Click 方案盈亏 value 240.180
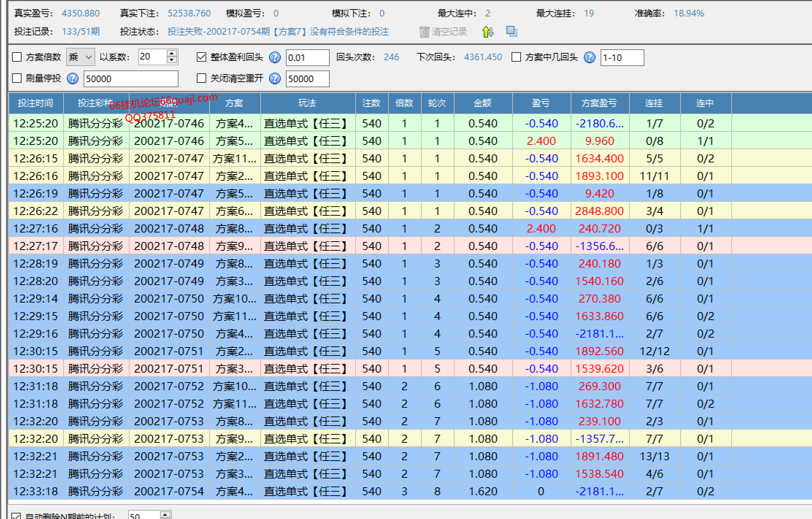Viewport: 812px width, 519px height. click(600, 264)
